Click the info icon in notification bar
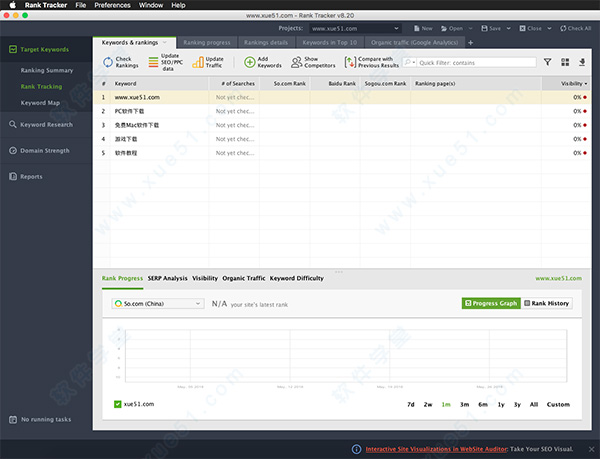Viewport: 600px width, 459px height. point(356,449)
